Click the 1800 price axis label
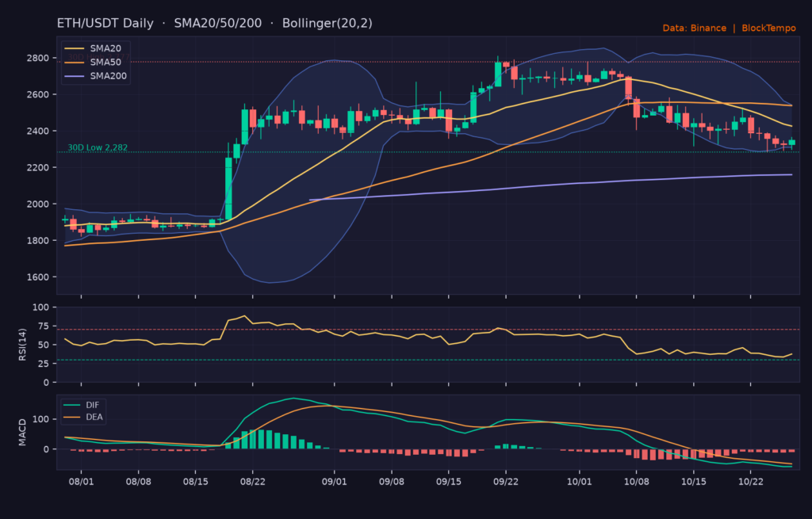 (38, 241)
